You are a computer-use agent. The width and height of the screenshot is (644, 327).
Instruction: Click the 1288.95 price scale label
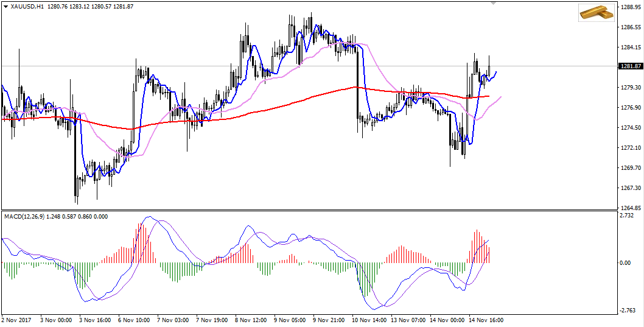coord(631,7)
